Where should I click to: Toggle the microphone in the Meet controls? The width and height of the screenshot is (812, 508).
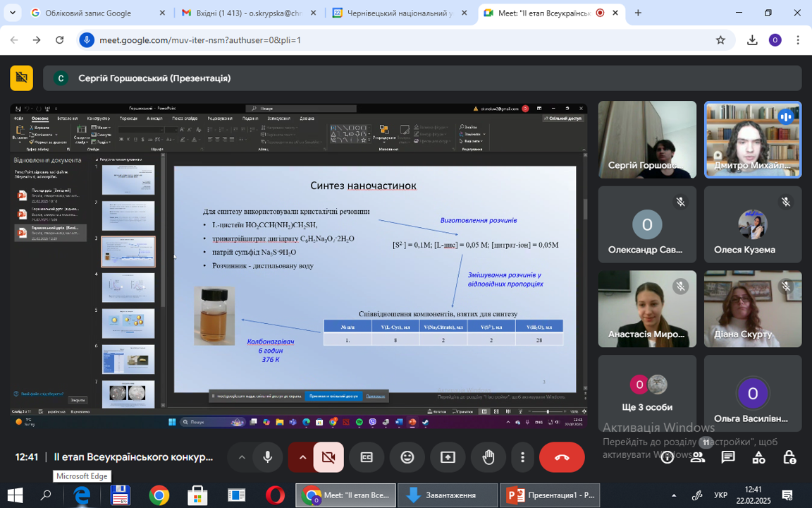pyautogui.click(x=267, y=457)
